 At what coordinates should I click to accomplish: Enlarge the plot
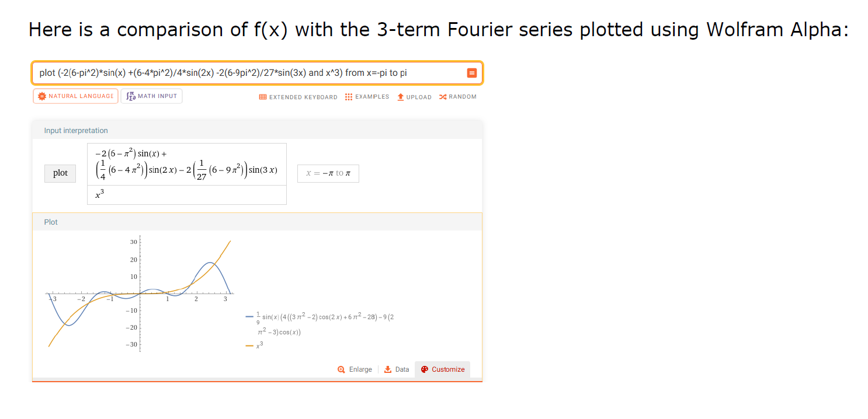point(355,369)
